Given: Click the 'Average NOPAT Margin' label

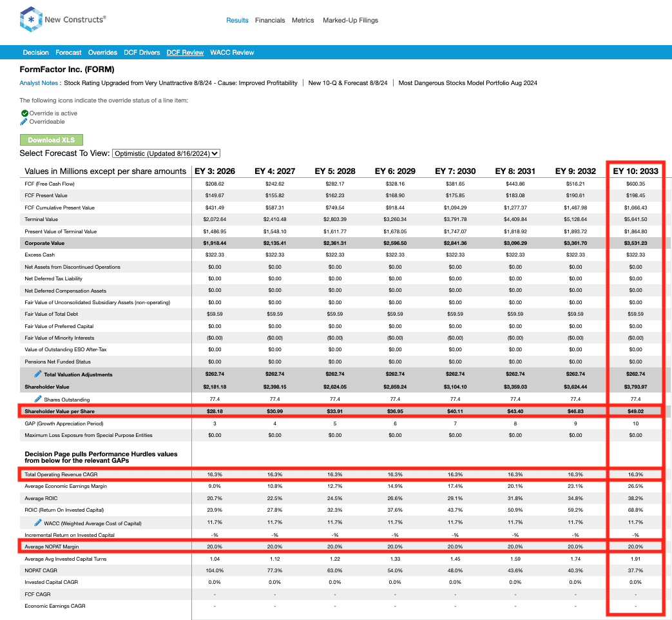Looking at the screenshot, I should click(52, 547).
